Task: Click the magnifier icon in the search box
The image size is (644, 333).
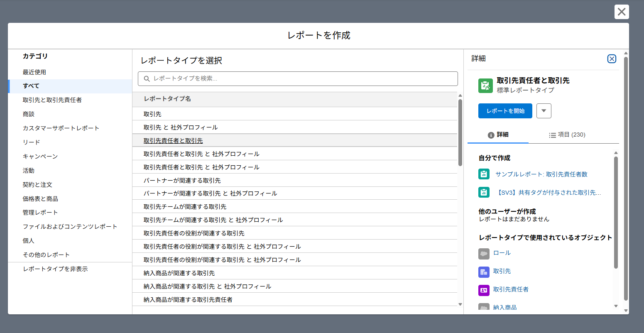Action: [147, 79]
